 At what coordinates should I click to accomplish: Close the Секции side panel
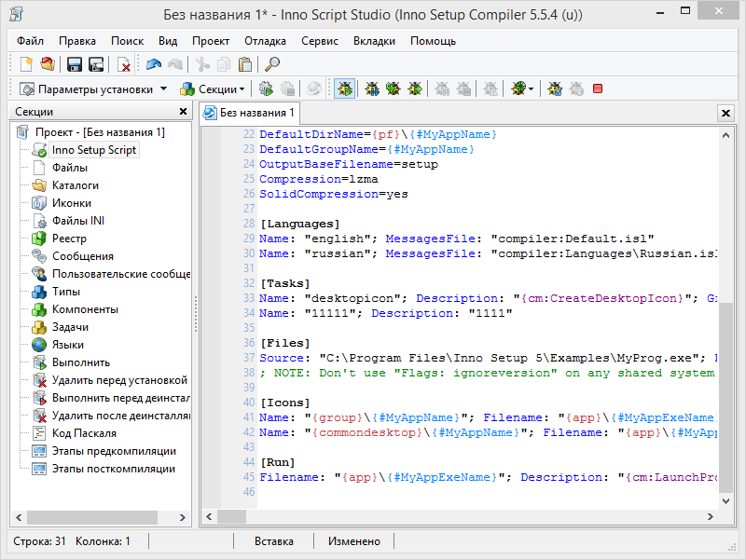184,111
